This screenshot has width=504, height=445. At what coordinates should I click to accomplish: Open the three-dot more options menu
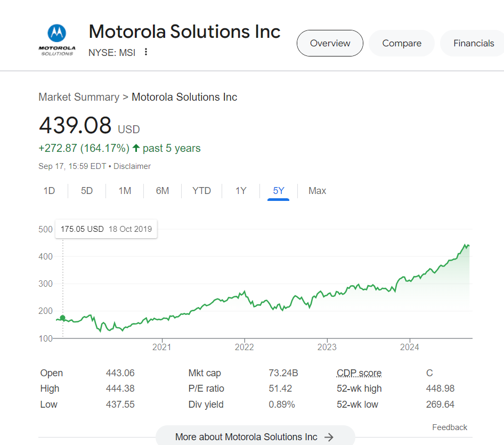146,52
